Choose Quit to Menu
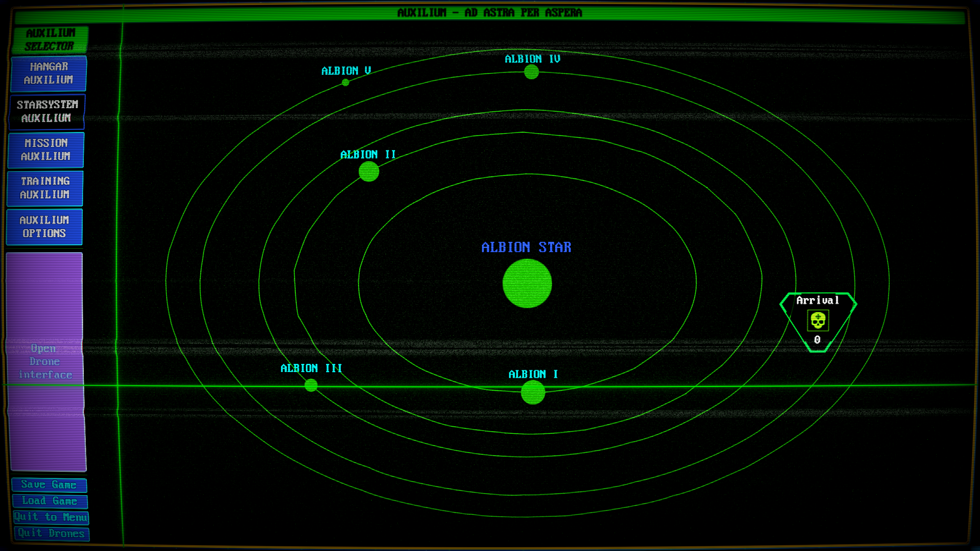Screen dimensions: 980x551 51,517
